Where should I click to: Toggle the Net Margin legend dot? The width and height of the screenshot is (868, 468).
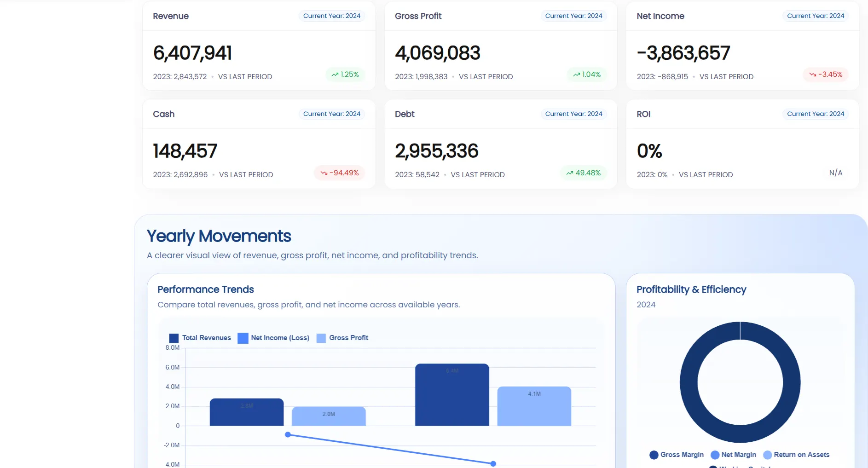[x=715, y=455]
